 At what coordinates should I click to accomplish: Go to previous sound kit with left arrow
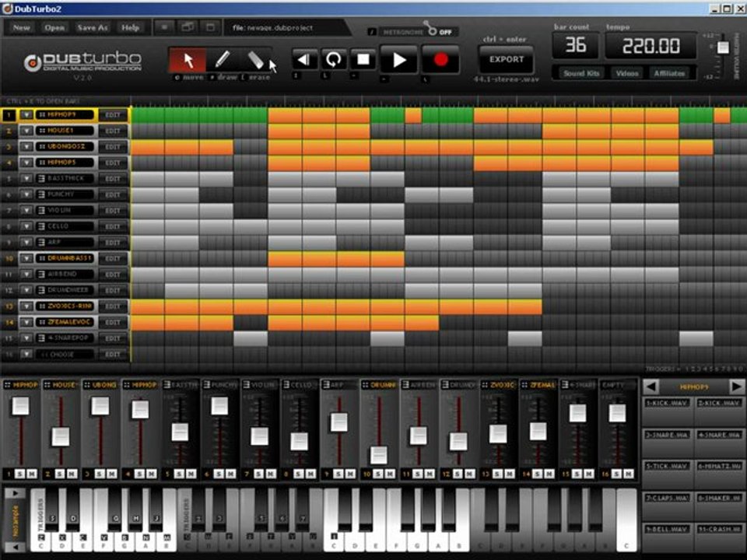click(x=651, y=387)
